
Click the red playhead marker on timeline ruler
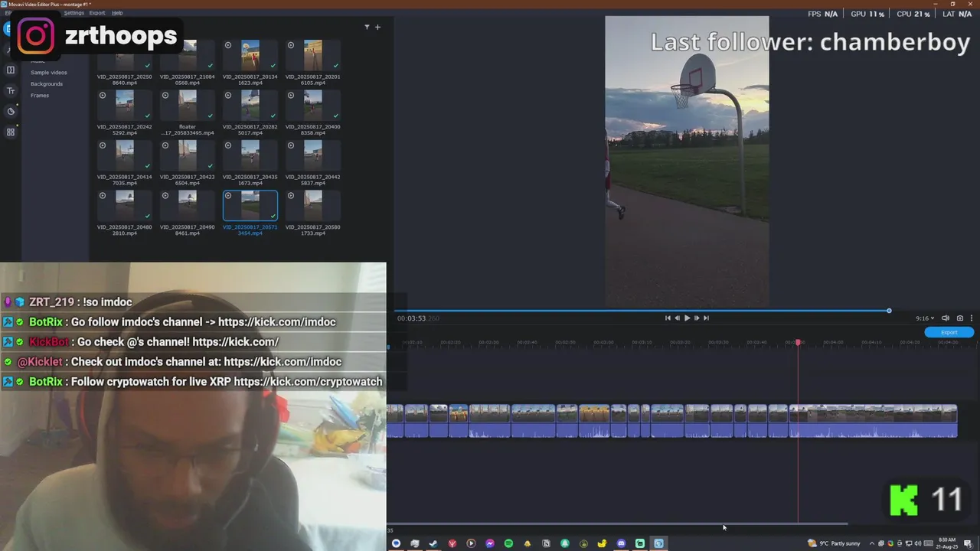pyautogui.click(x=798, y=342)
